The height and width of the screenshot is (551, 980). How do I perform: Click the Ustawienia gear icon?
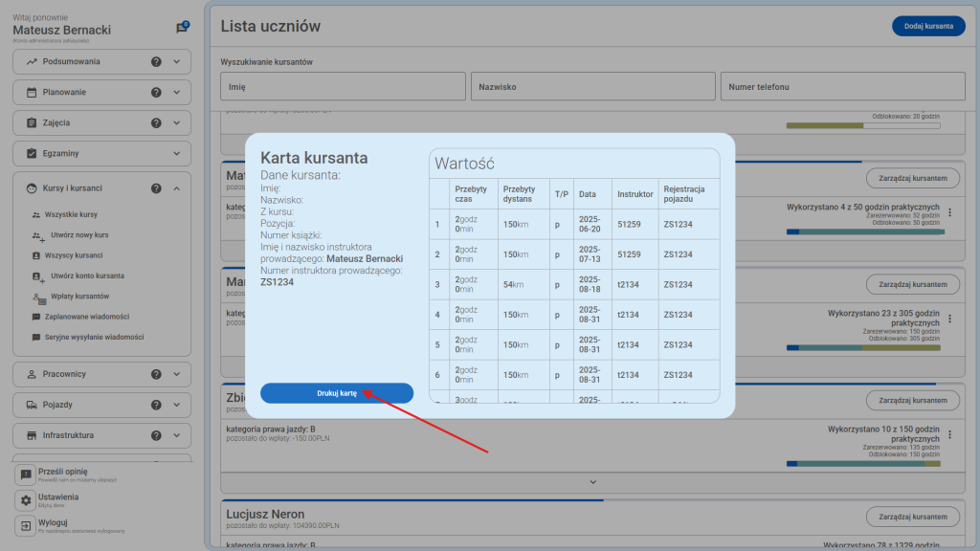tap(26, 500)
